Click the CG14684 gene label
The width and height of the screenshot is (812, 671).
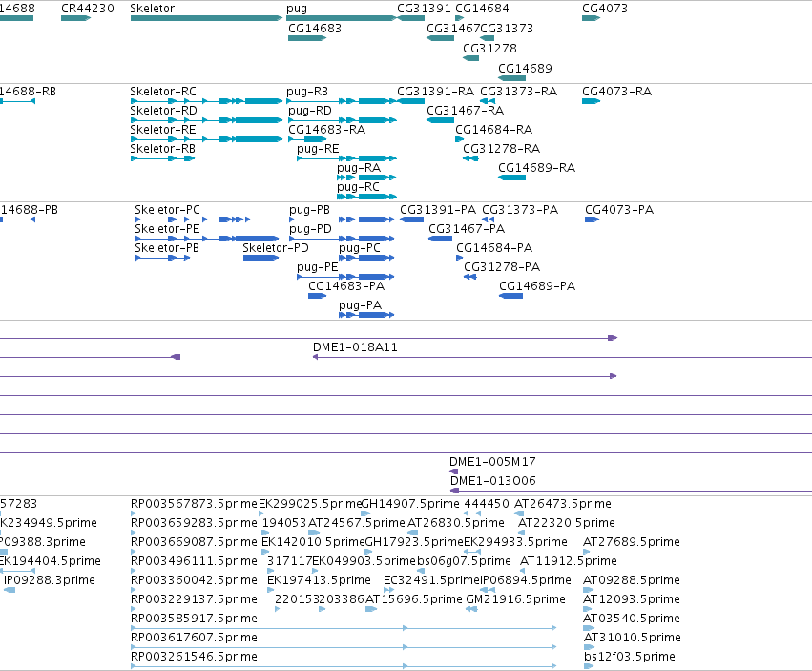point(482,9)
